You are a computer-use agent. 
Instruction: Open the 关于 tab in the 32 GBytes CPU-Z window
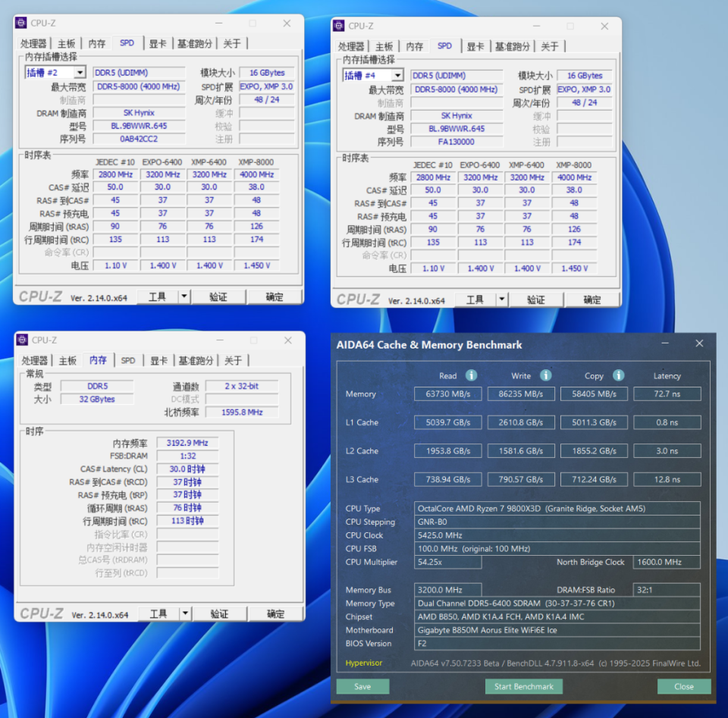[x=233, y=361]
